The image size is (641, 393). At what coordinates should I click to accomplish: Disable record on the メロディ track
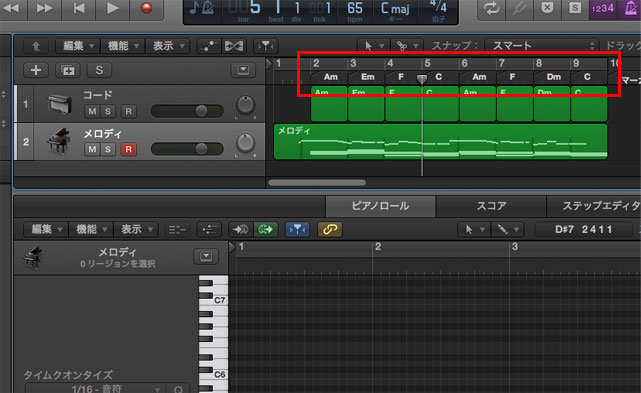(128, 149)
